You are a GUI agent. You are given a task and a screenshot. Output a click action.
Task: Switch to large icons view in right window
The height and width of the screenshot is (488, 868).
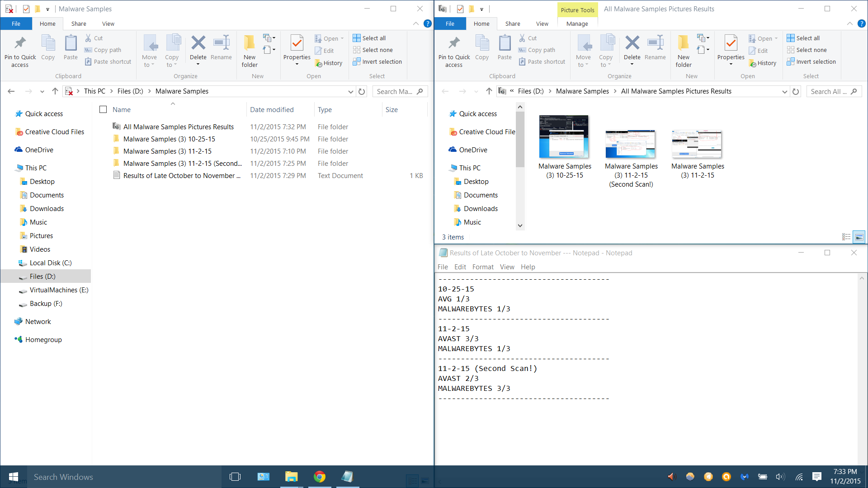(859, 237)
